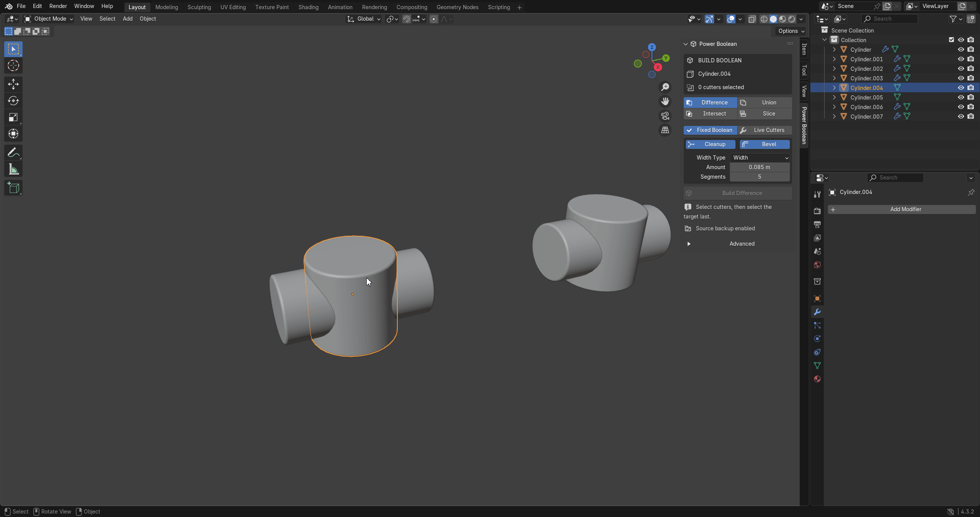This screenshot has height=517, width=980.
Task: Pick the Annotate tool
Action: (x=13, y=153)
